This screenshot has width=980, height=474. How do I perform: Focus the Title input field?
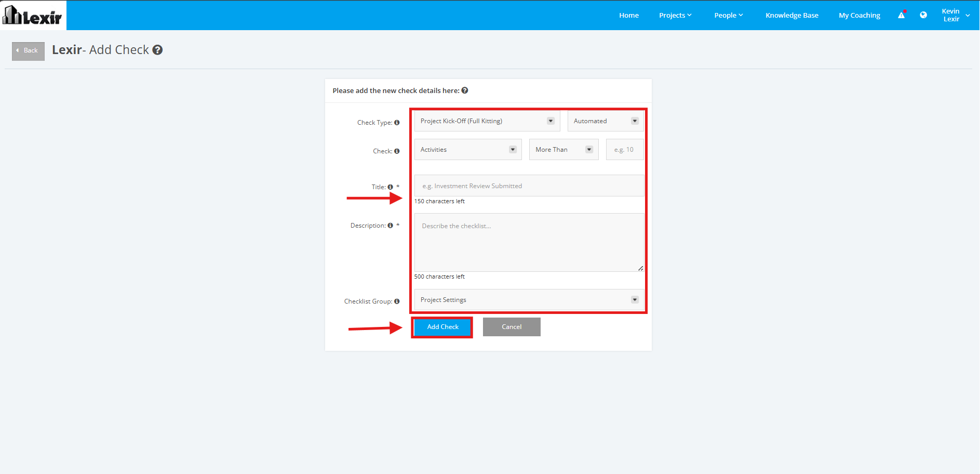(529, 186)
